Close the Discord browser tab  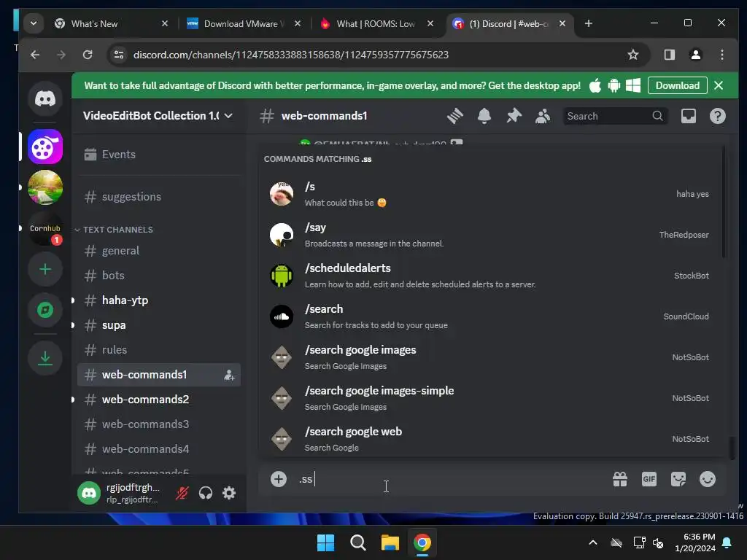coord(562,23)
